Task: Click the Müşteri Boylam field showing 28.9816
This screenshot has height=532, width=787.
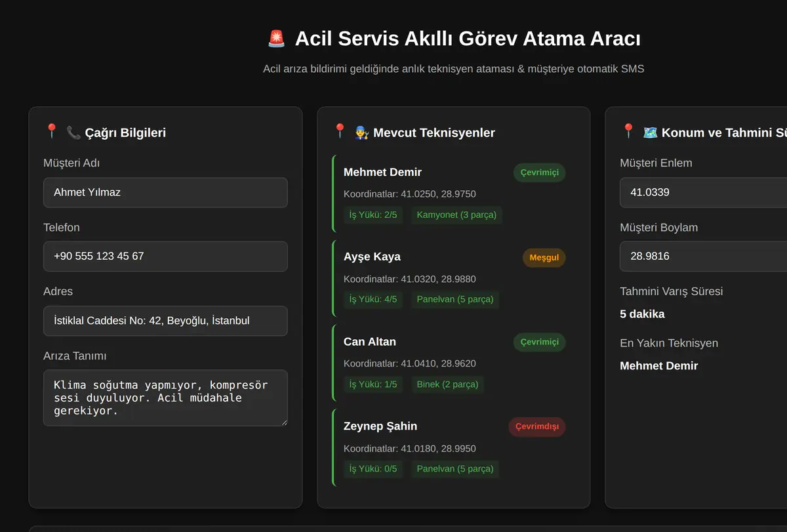Action: pyautogui.click(x=703, y=256)
